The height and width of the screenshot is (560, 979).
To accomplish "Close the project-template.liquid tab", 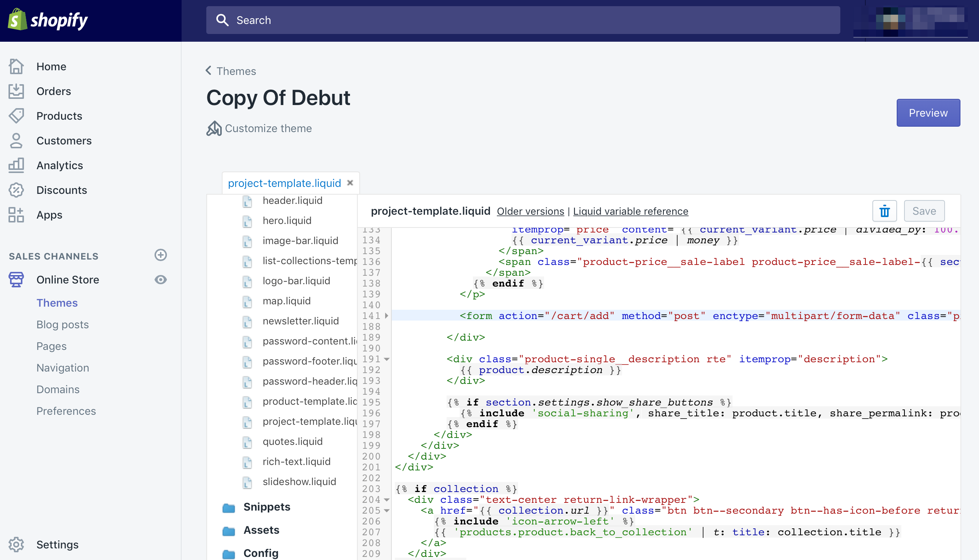I will pos(350,183).
